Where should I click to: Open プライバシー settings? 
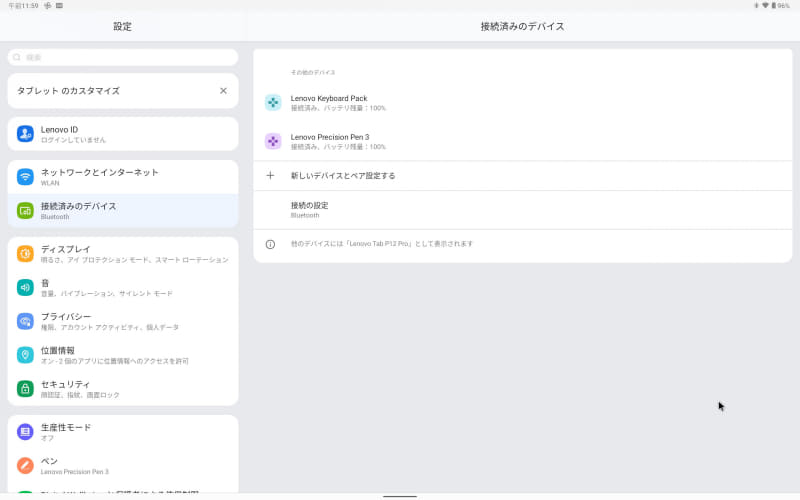[x=123, y=321]
